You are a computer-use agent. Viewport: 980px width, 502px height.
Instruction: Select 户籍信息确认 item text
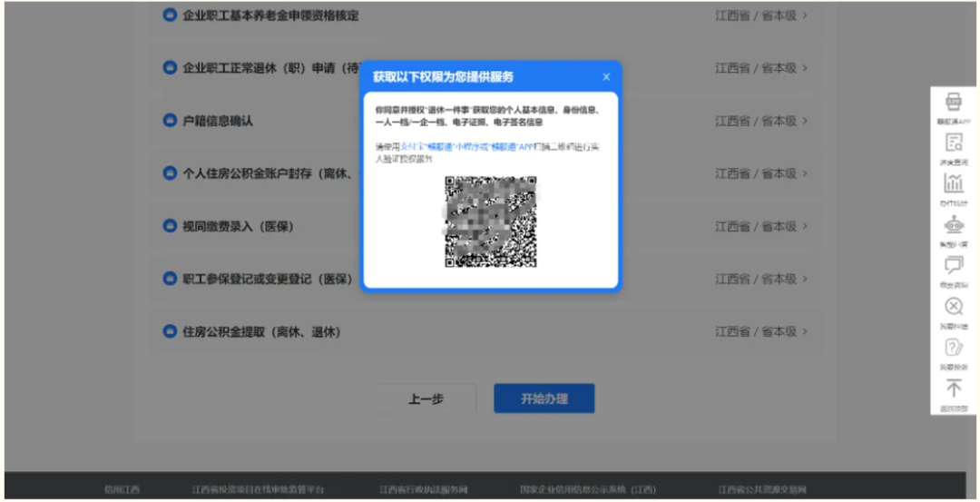pos(218,121)
